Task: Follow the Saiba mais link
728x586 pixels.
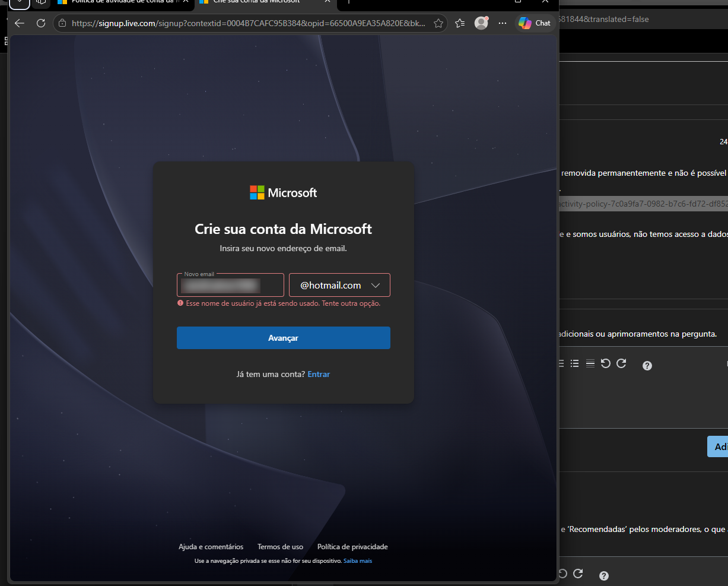Action: click(x=358, y=561)
